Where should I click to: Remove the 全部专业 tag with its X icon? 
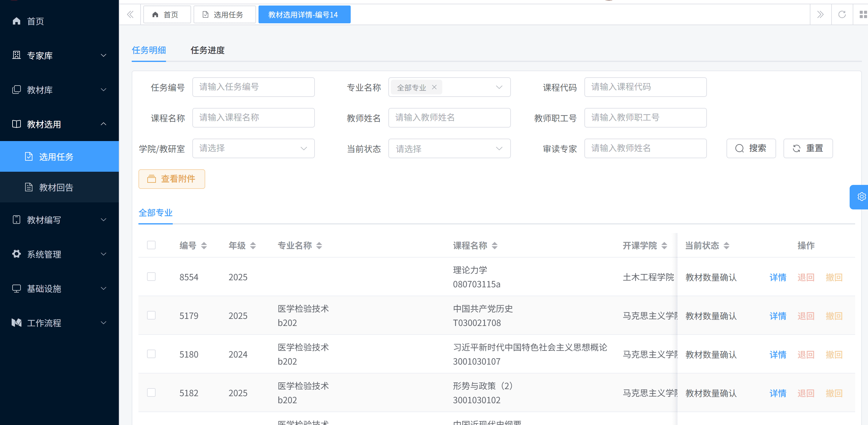click(434, 87)
